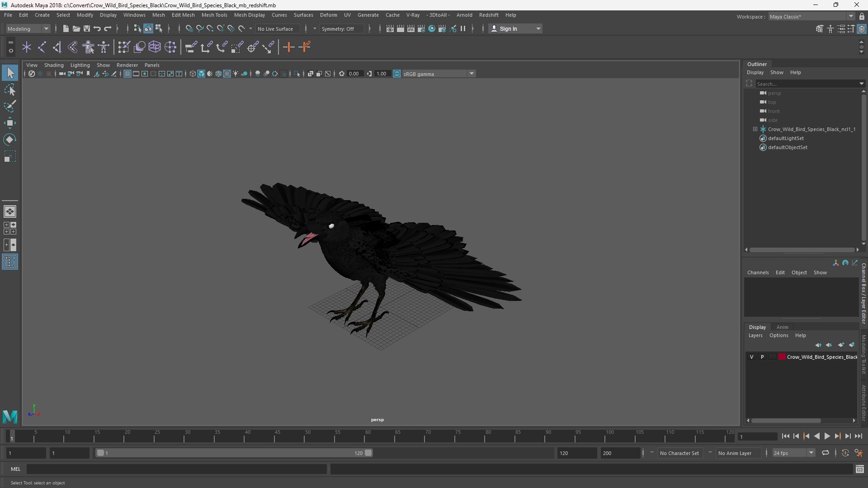
Task: Open the Layer editor Options menu
Action: pyautogui.click(x=778, y=335)
